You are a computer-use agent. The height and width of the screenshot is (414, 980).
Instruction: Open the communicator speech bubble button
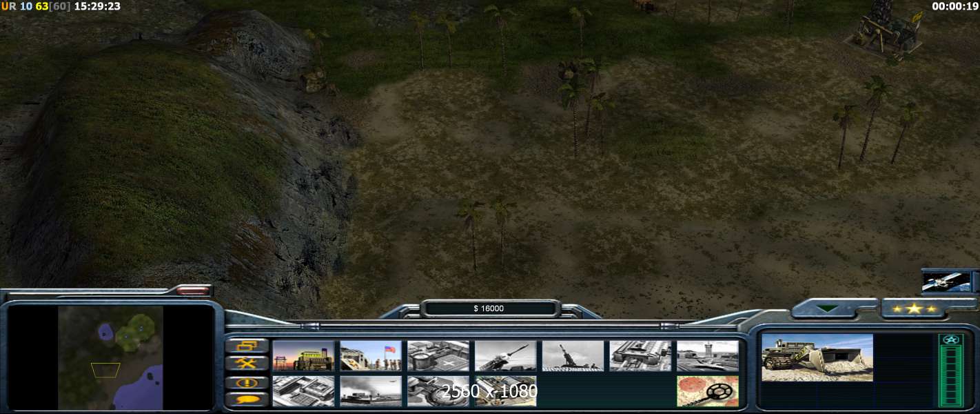pyautogui.click(x=247, y=400)
